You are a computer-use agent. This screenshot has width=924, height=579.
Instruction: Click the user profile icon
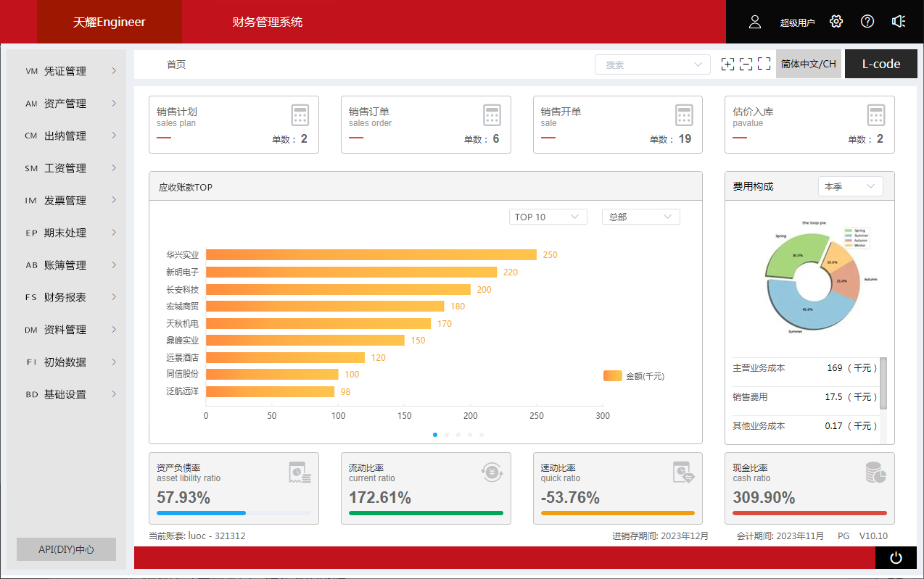click(x=755, y=22)
